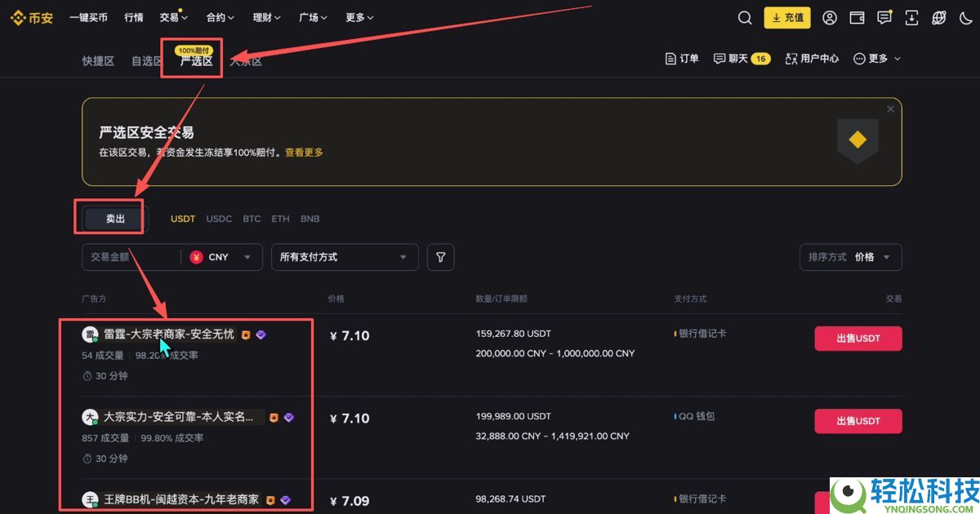Click the yellow 充值 deposit button
This screenshot has height=514, width=980.
click(786, 17)
